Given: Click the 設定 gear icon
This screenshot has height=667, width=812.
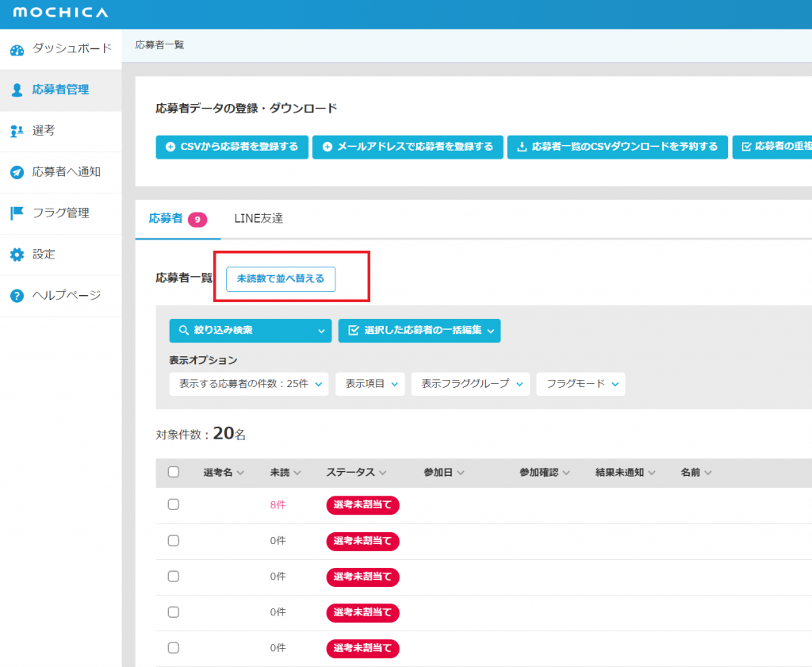Looking at the screenshot, I should [x=17, y=255].
